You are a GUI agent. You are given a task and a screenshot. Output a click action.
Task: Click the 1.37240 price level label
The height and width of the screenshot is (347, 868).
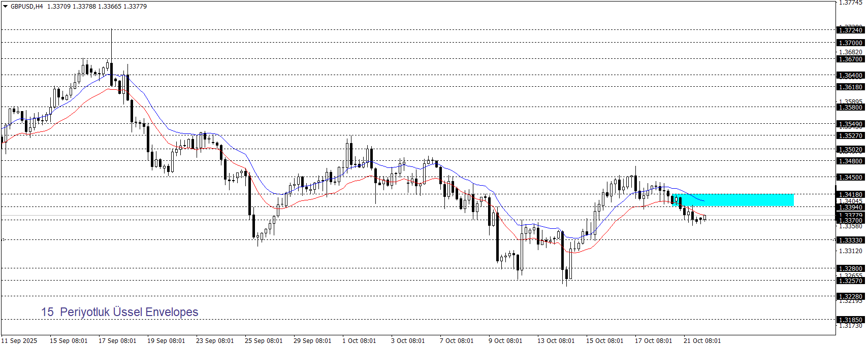click(850, 30)
